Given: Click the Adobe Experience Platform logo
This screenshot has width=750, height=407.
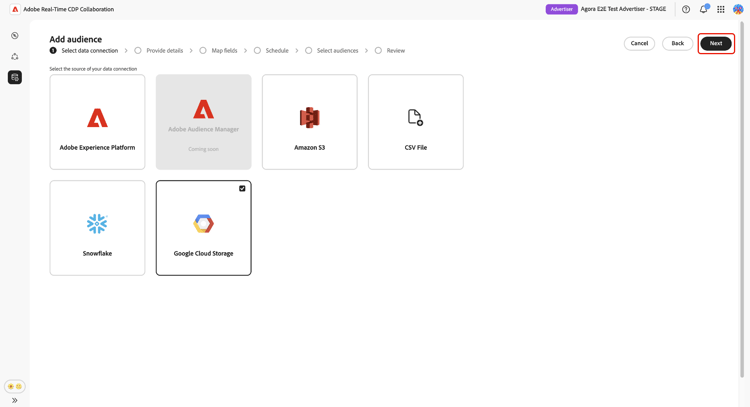Looking at the screenshot, I should click(97, 118).
